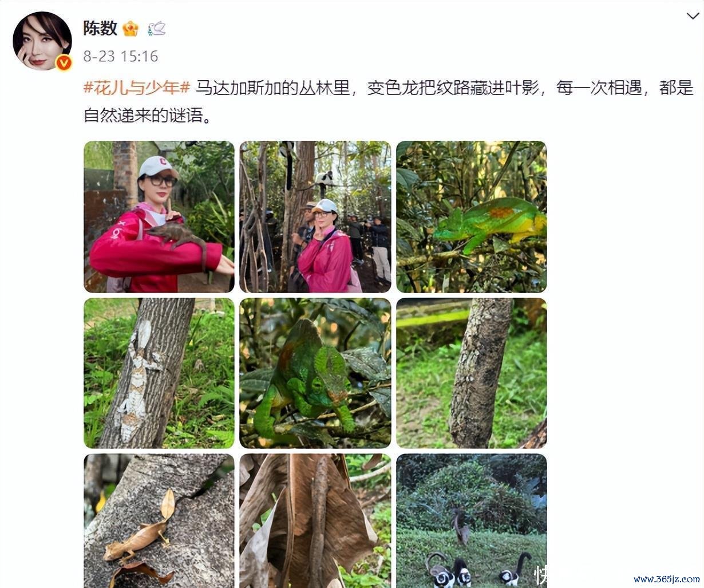
Task: Open the leaf-tailed gecko on bark photo
Action: (159, 521)
